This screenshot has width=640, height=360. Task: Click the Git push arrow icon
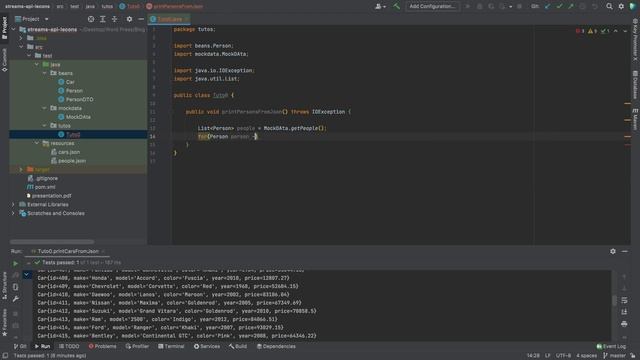tap(571, 6)
